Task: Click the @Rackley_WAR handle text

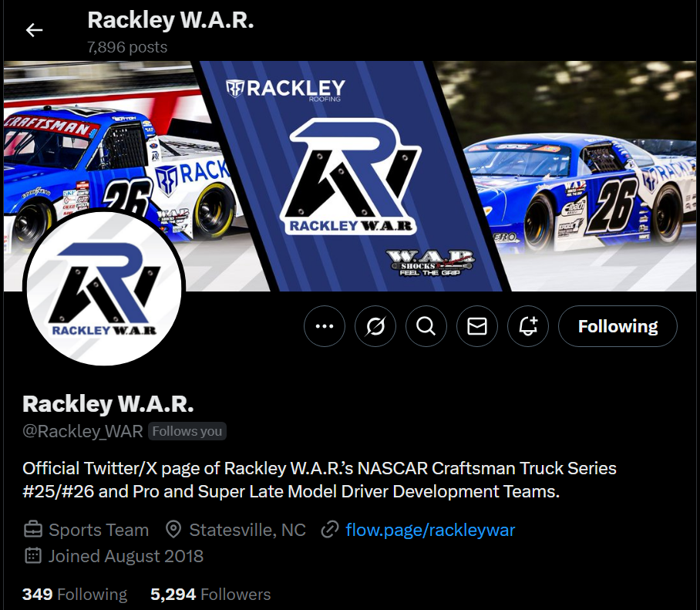Action: (82, 431)
